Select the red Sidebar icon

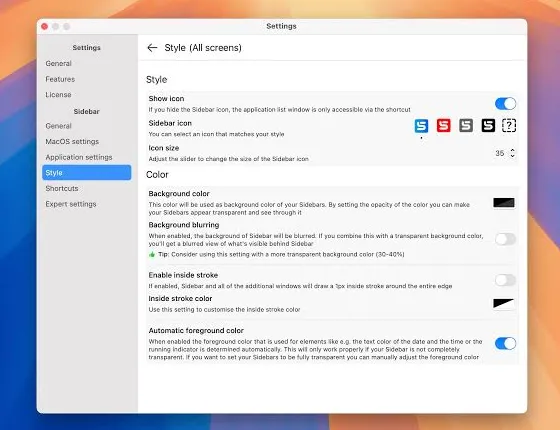pos(443,126)
